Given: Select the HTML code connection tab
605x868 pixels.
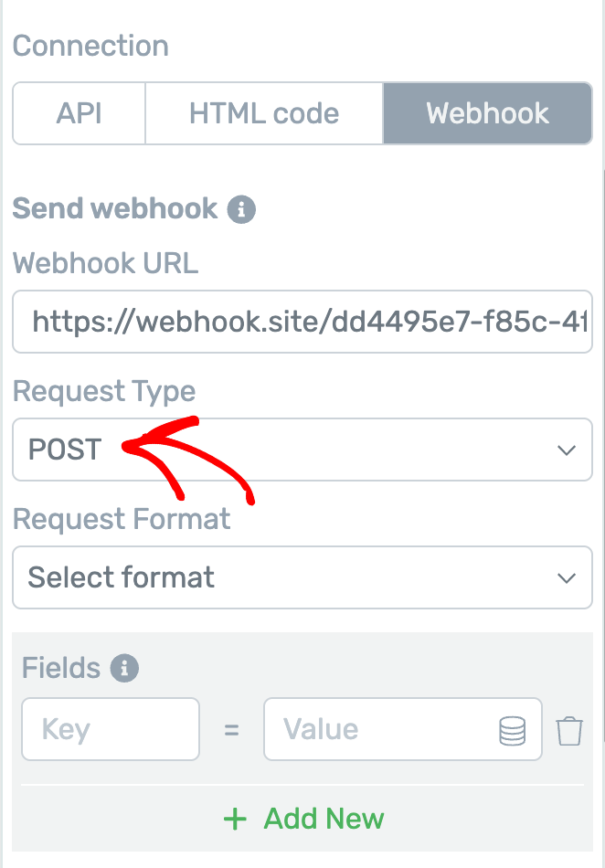Looking at the screenshot, I should click(264, 114).
